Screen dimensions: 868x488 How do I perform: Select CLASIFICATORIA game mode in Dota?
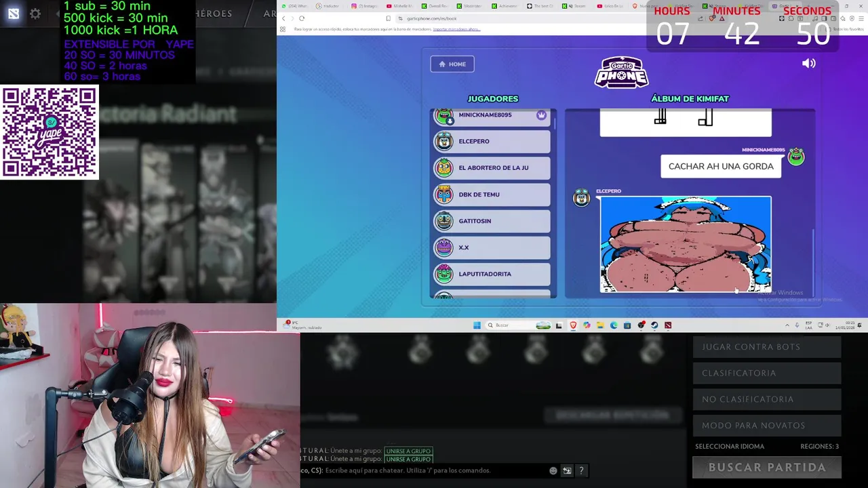point(767,373)
